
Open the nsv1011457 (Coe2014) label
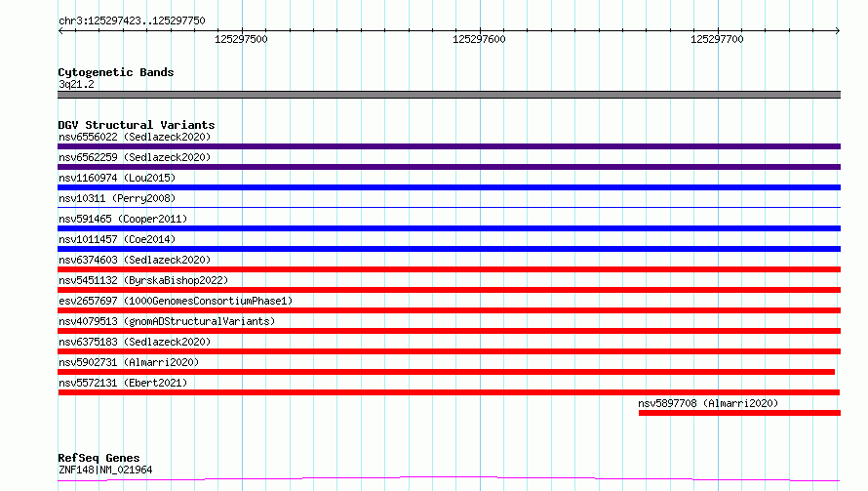(117, 239)
